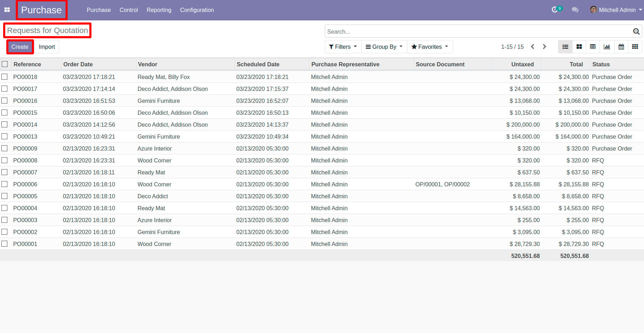Image resolution: width=644 pixels, height=333 pixels.
Task: Switch to kanban view
Action: coord(579,47)
